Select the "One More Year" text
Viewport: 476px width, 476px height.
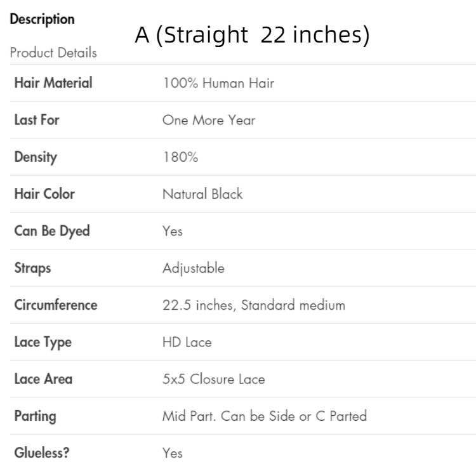coord(209,120)
